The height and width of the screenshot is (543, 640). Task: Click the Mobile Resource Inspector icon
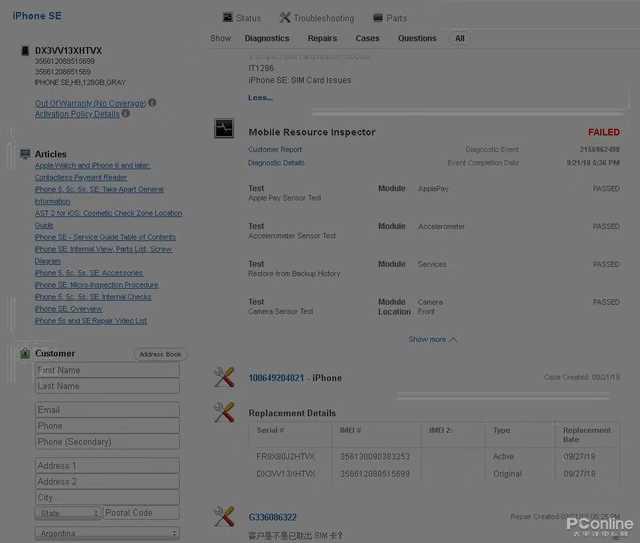[x=224, y=128]
